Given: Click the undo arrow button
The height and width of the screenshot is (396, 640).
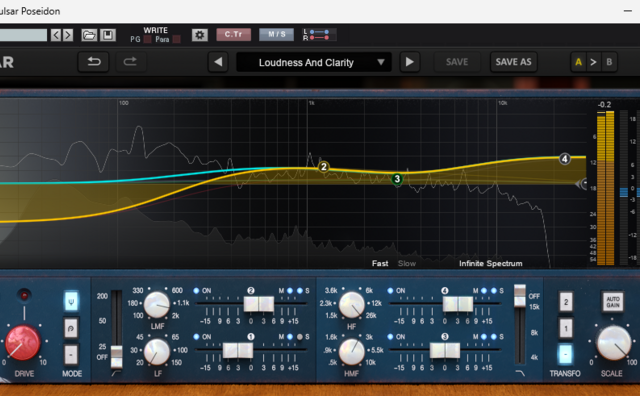Looking at the screenshot, I should (94, 62).
